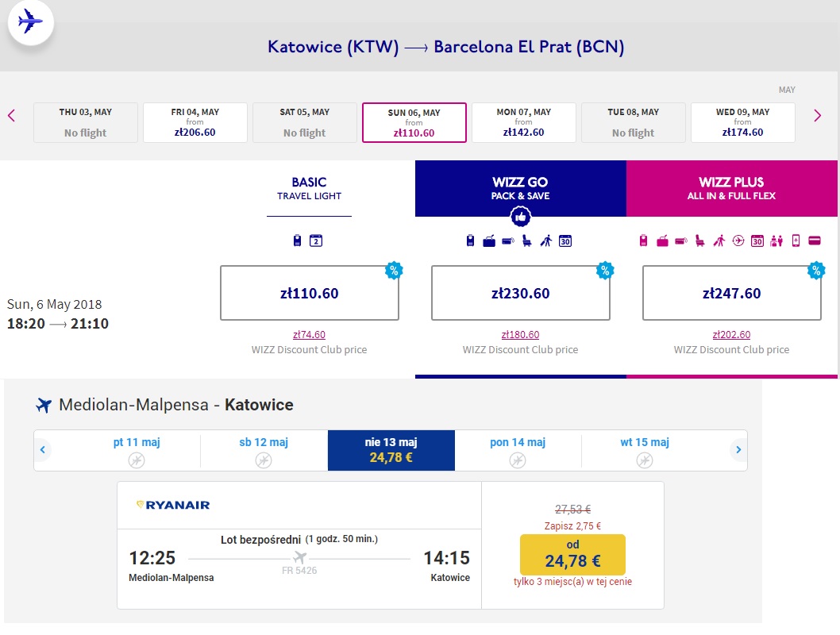The width and height of the screenshot is (840, 635).
Task: Click the WIZZ PLUS mobile phone icon
Action: [796, 241]
